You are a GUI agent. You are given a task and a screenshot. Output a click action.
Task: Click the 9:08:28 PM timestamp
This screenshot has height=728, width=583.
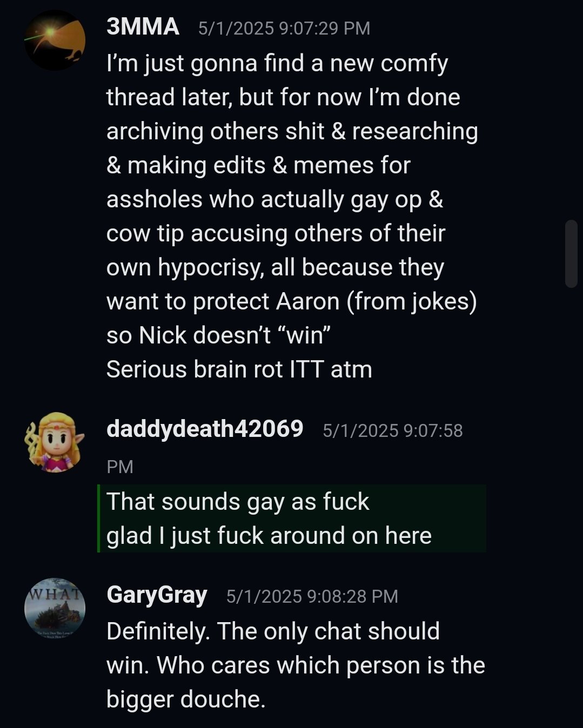[312, 596]
